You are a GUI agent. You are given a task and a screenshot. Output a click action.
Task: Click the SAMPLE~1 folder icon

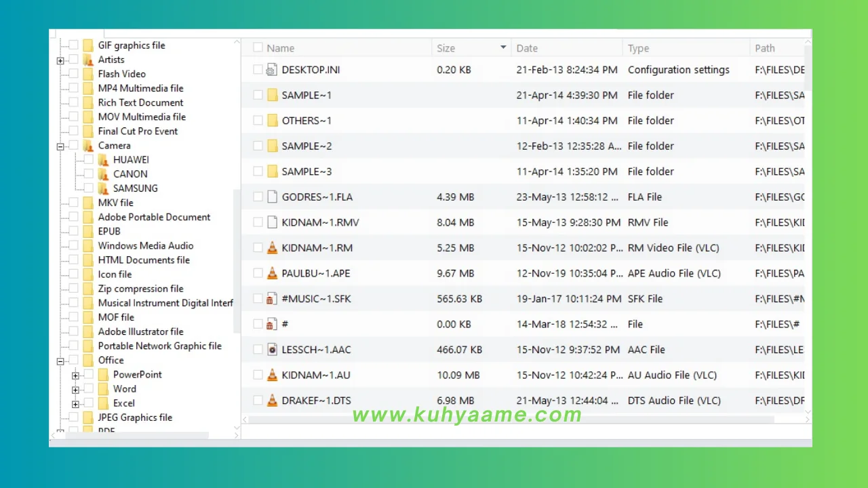(272, 95)
